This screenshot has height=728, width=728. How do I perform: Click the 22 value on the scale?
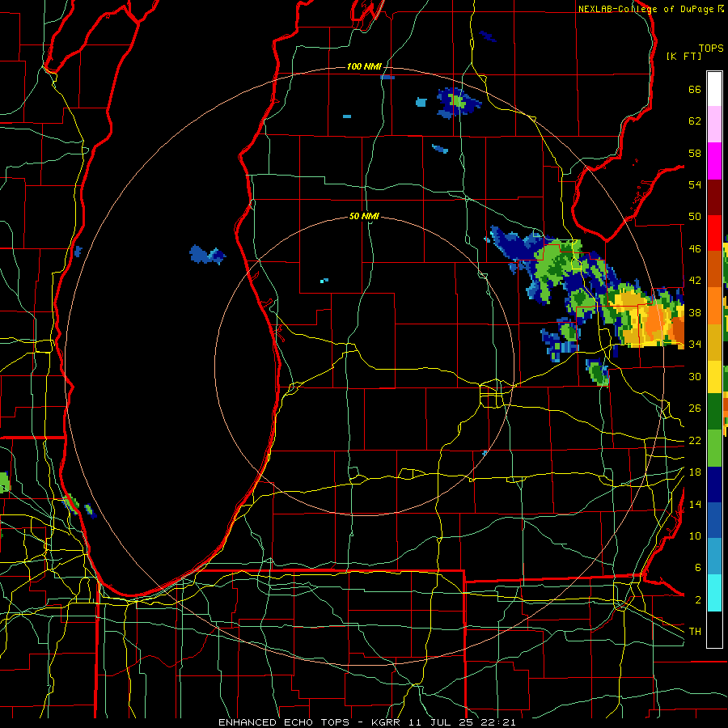tap(695, 440)
